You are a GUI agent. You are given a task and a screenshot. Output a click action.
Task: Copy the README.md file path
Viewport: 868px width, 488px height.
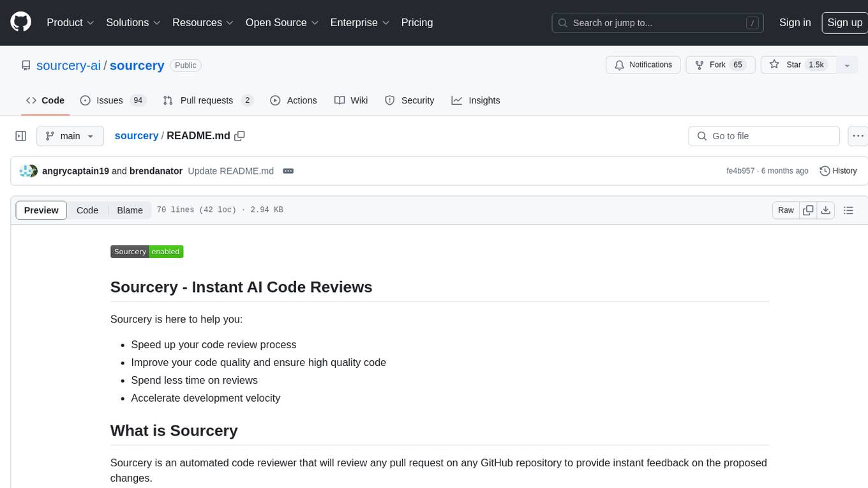[240, 136]
